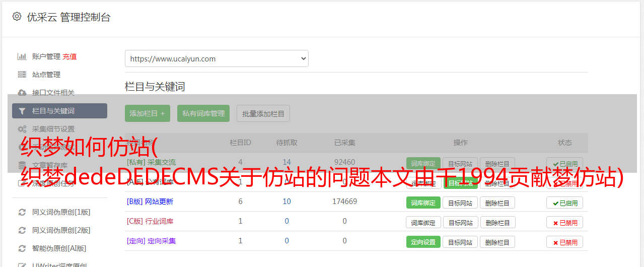644x267 pixels.
Task: Click the 已采集 value 174669
Action: [344, 202]
